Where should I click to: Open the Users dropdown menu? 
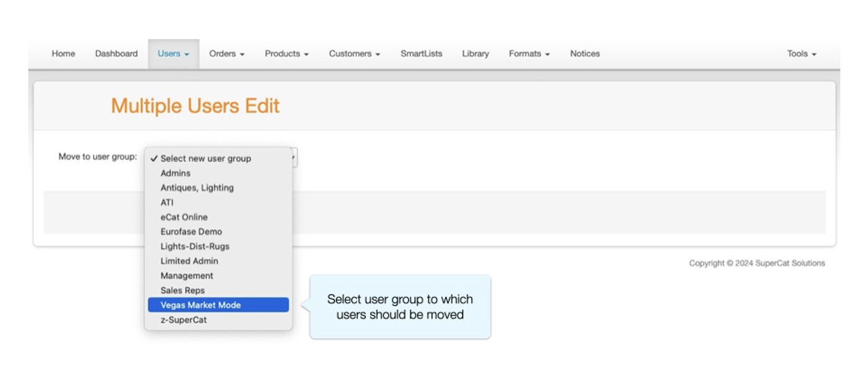tap(174, 54)
